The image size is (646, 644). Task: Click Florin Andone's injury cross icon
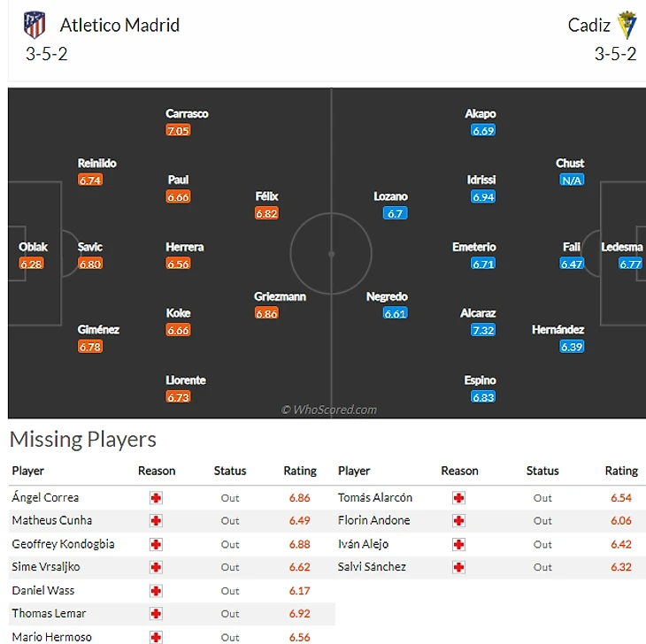coord(458,521)
